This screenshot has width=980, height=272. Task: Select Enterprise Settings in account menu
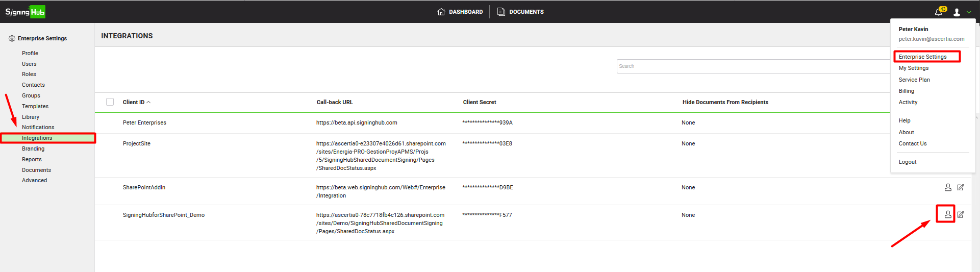pyautogui.click(x=922, y=57)
